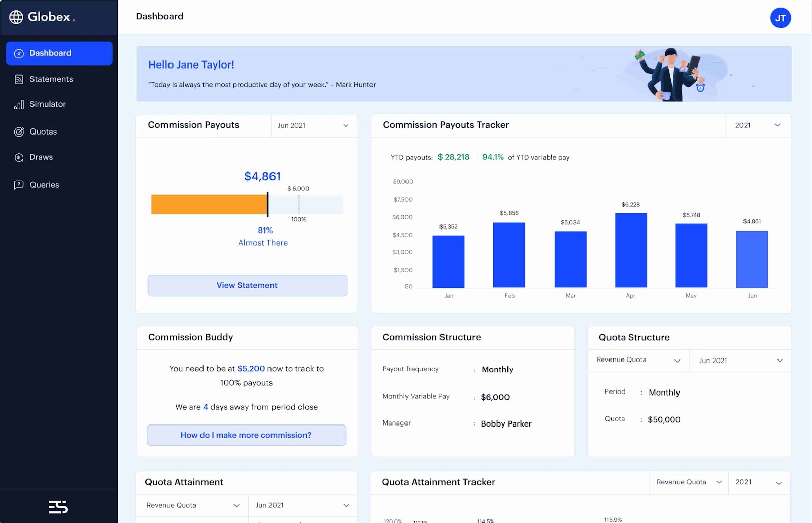812x523 pixels.
Task: Expand the 2021 Payouts Tracker year dropdown
Action: point(758,125)
